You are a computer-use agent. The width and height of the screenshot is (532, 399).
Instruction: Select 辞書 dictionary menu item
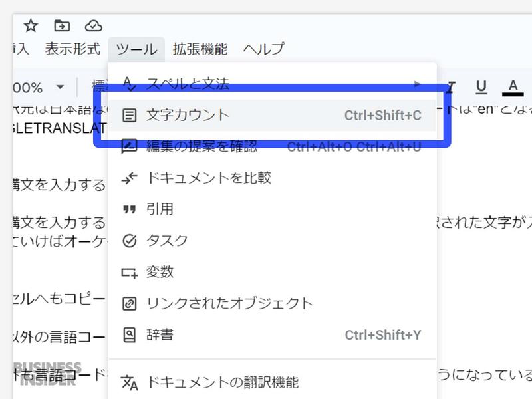click(273, 335)
